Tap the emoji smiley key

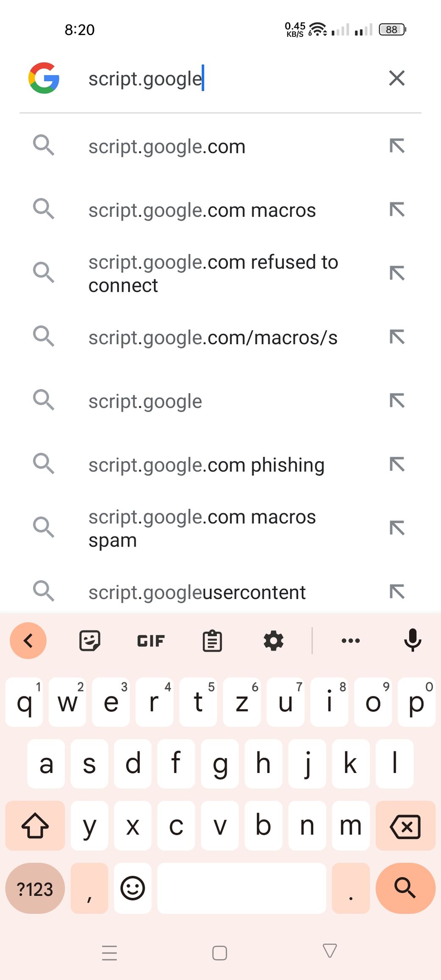pos(133,888)
